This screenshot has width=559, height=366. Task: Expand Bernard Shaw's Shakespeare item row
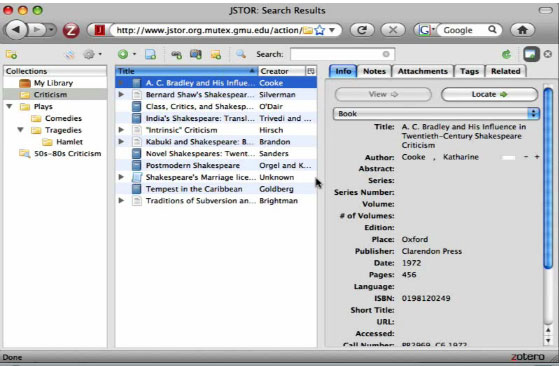pyautogui.click(x=121, y=94)
